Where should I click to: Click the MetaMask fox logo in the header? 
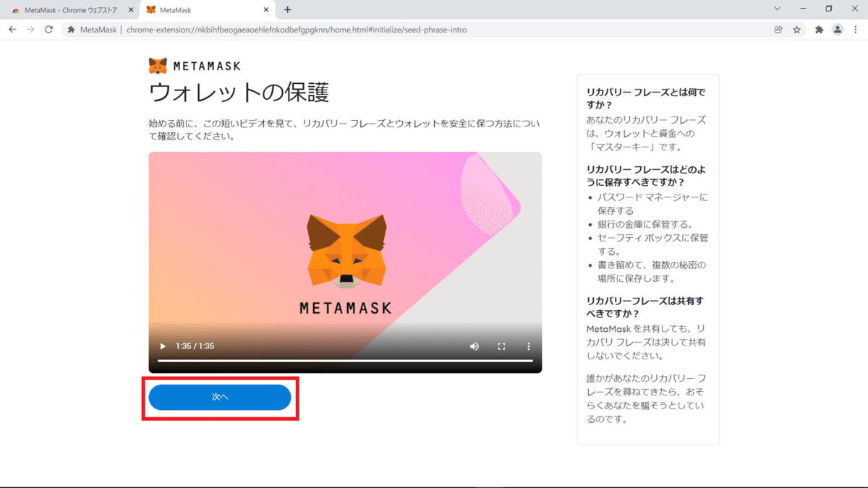coord(158,66)
